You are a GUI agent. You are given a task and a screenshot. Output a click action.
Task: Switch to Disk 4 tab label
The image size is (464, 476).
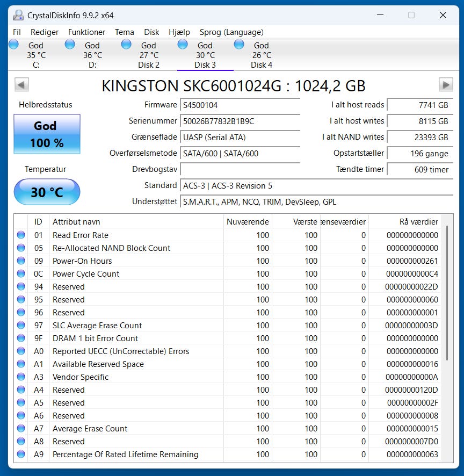[262, 65]
